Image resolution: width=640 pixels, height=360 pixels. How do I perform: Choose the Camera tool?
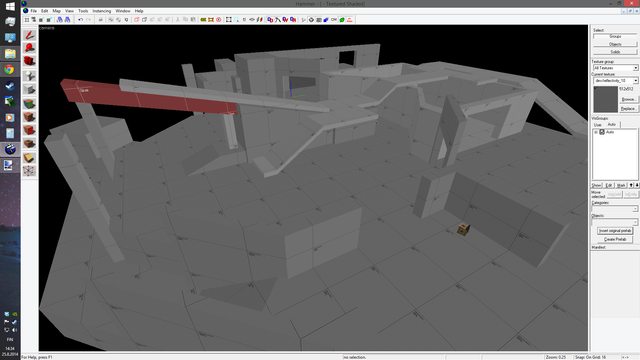point(29,62)
